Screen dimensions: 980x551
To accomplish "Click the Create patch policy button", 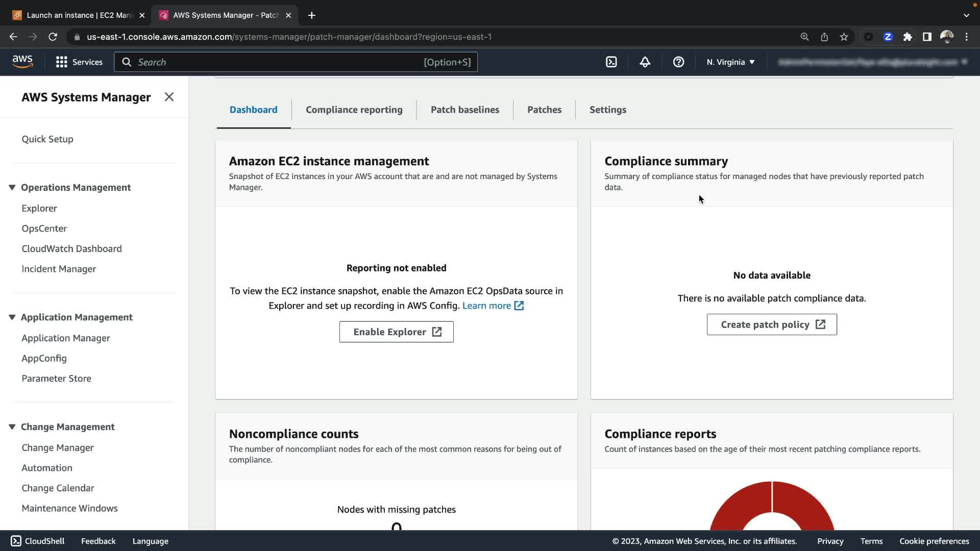I will click(x=771, y=324).
